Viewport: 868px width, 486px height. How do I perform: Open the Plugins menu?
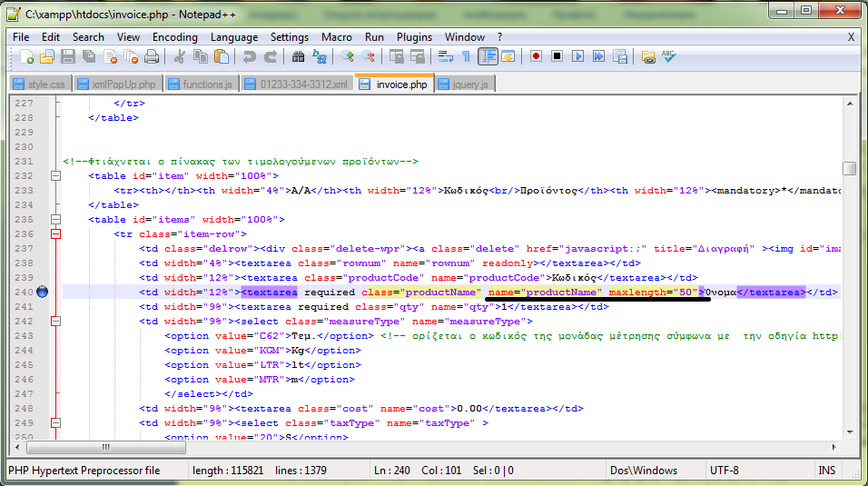[x=414, y=37]
